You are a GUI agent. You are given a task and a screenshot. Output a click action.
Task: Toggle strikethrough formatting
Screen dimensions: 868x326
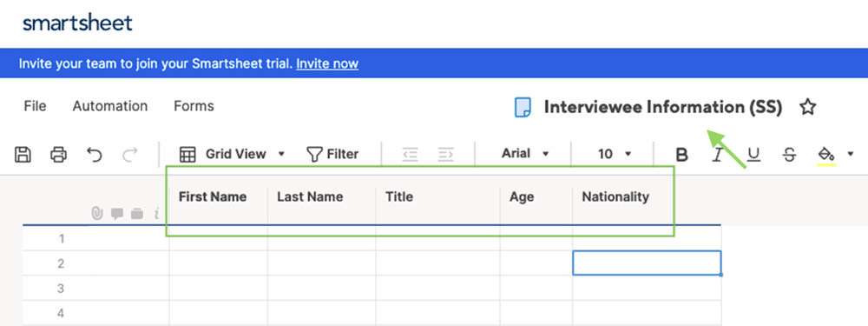click(789, 155)
